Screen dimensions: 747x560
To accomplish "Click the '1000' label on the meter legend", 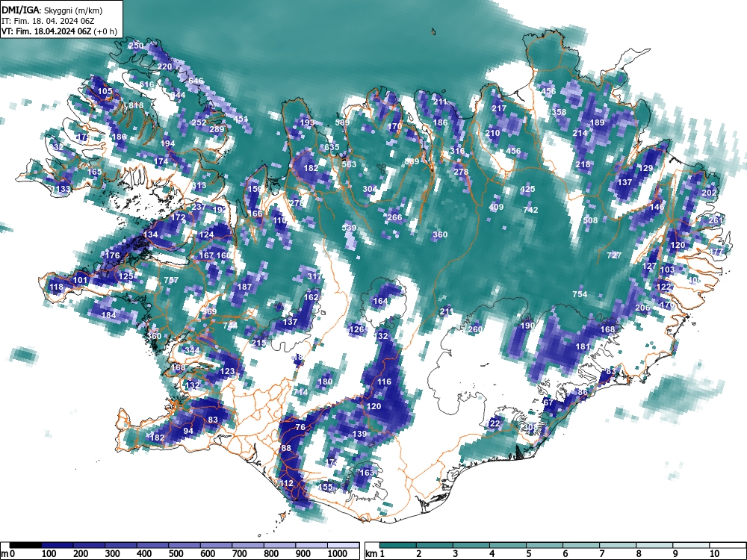I will click(x=338, y=554).
